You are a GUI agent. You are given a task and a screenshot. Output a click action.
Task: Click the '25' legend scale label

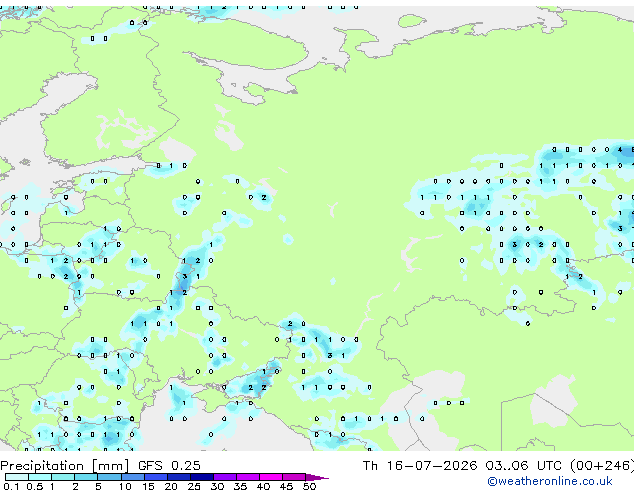click(x=194, y=486)
